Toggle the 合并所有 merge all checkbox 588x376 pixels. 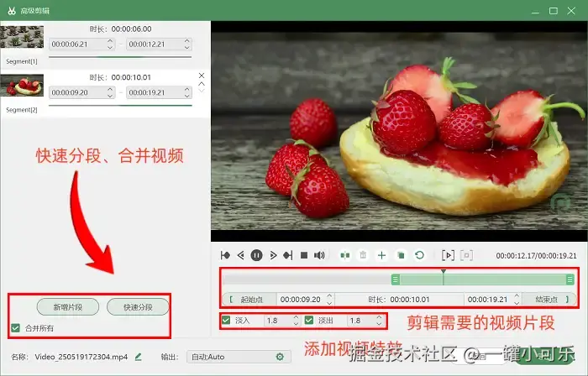pyautogui.click(x=15, y=328)
